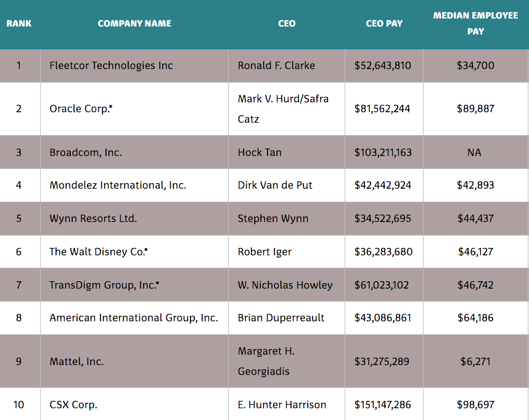Click the RANK column header

[19, 23]
